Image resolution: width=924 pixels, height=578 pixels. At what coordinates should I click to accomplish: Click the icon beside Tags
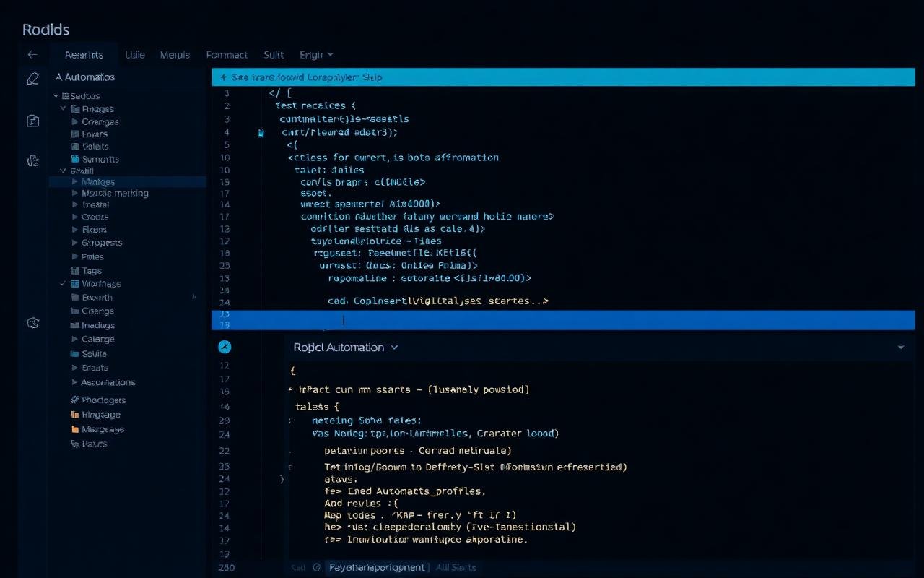[75, 271]
